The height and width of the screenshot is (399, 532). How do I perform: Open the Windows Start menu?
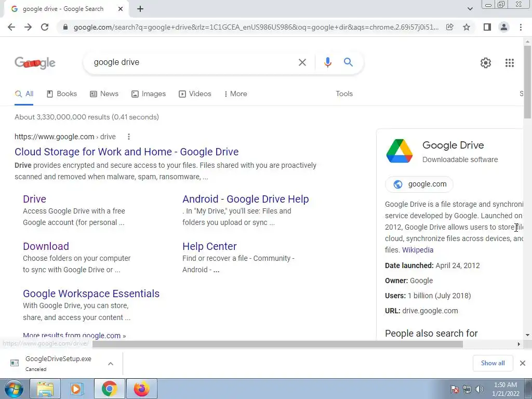pos(14,389)
